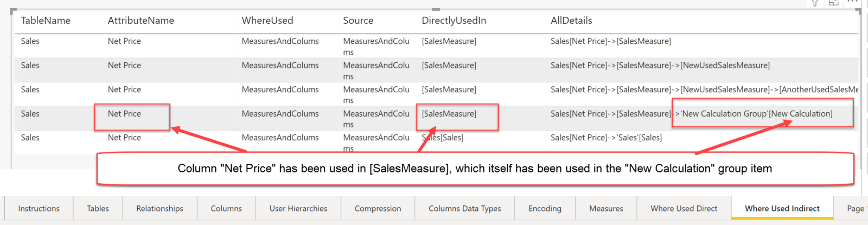The width and height of the screenshot is (868, 225).
Task: Click the filter funnel icon on the visual
Action: (815, 2)
